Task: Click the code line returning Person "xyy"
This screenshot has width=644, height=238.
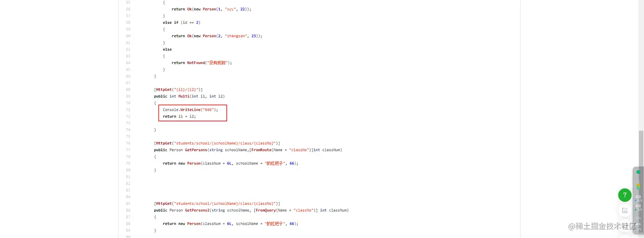Action: click(x=211, y=9)
